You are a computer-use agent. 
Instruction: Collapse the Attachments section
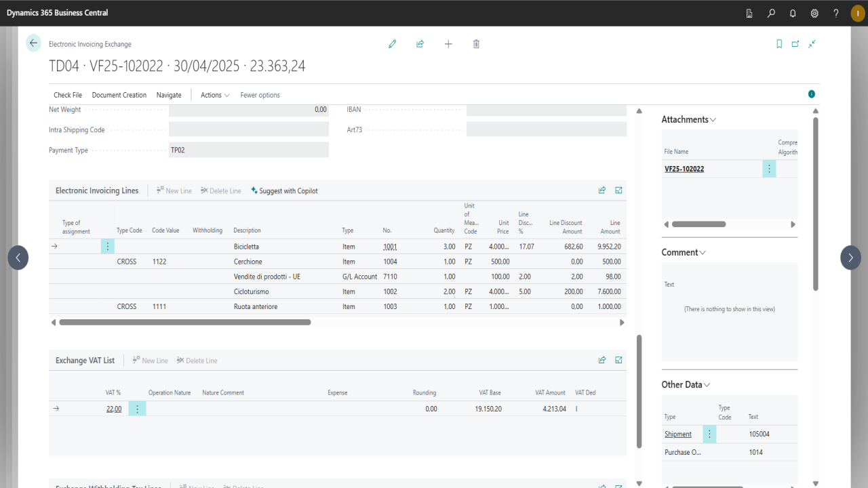click(689, 119)
